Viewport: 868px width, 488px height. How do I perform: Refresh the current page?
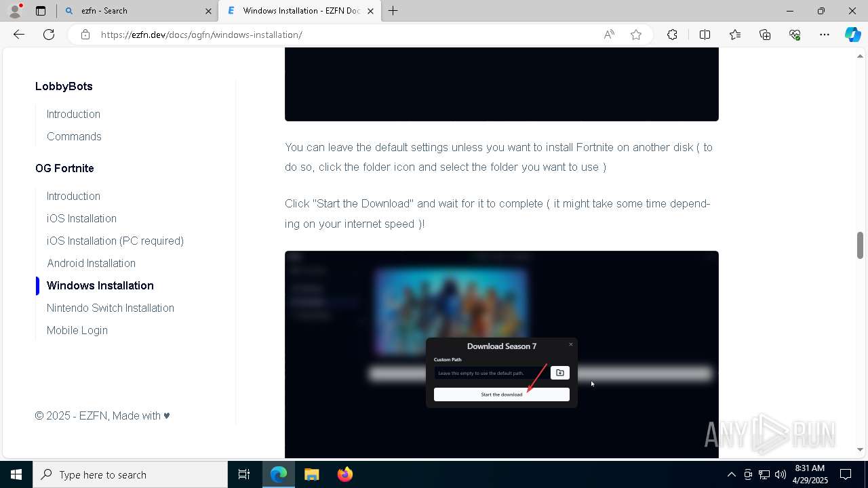tap(49, 35)
